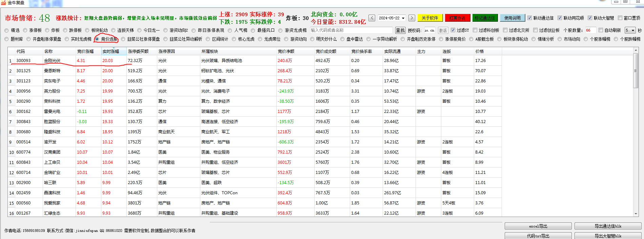
Task: Select the 跌停板 radio option
Action: (x=65, y=30)
